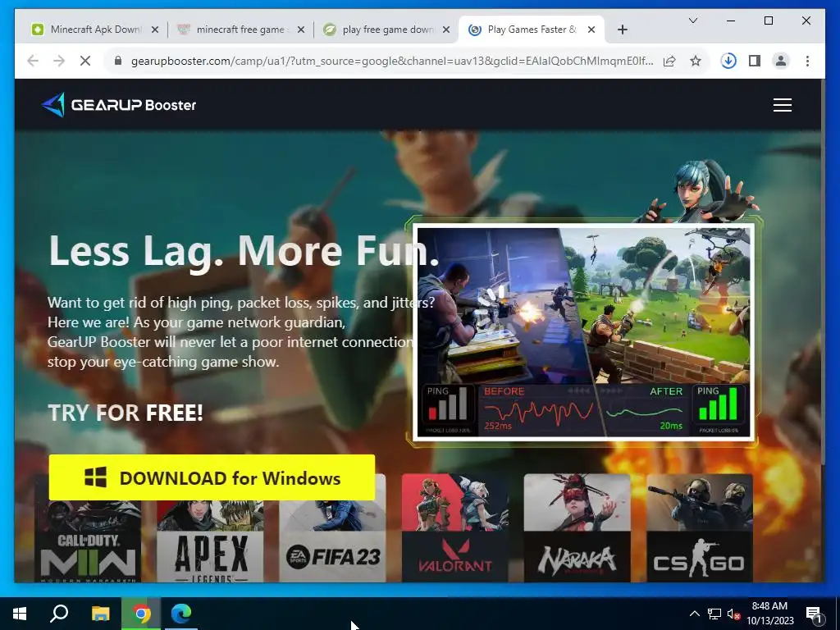Viewport: 840px width, 630px height.
Task: Click DOWNLOAD for Windows button
Action: point(212,477)
